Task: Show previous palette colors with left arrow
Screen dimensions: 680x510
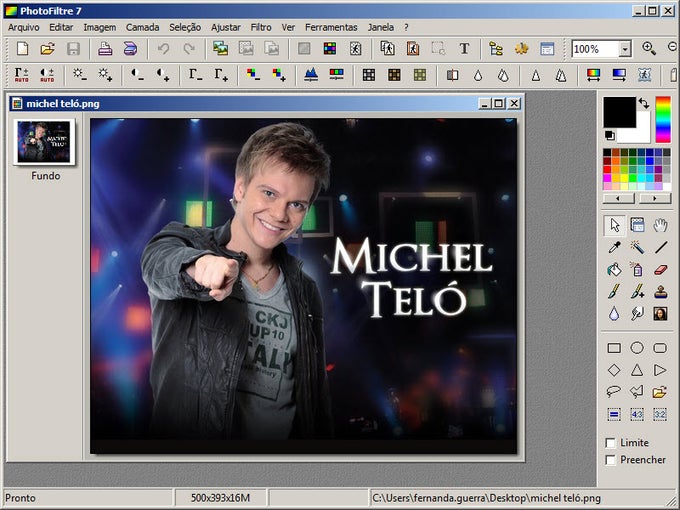Action: (x=618, y=199)
